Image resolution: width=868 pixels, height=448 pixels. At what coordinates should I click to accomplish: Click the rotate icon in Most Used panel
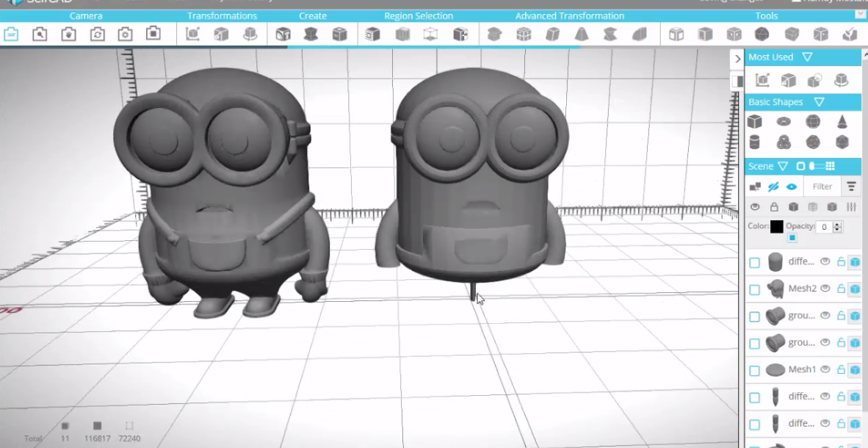click(842, 80)
